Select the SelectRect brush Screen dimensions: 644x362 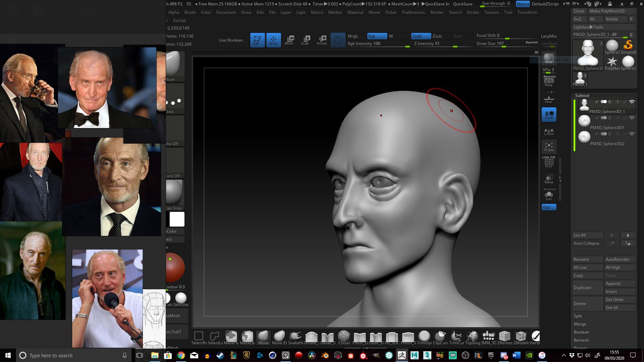(x=199, y=338)
